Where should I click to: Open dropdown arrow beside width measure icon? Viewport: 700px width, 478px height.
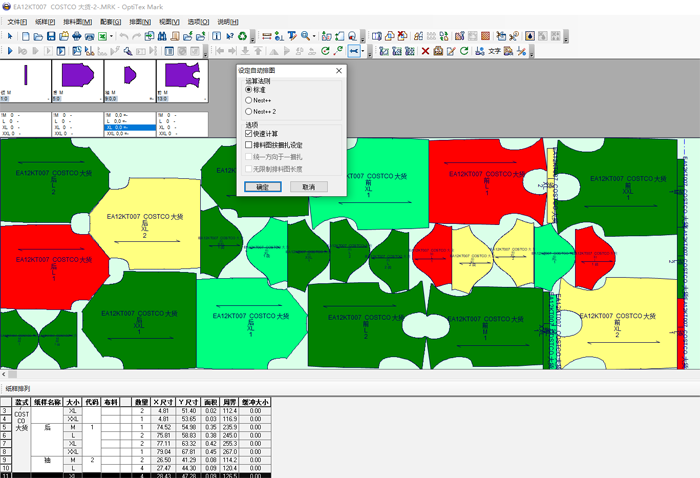(362, 51)
